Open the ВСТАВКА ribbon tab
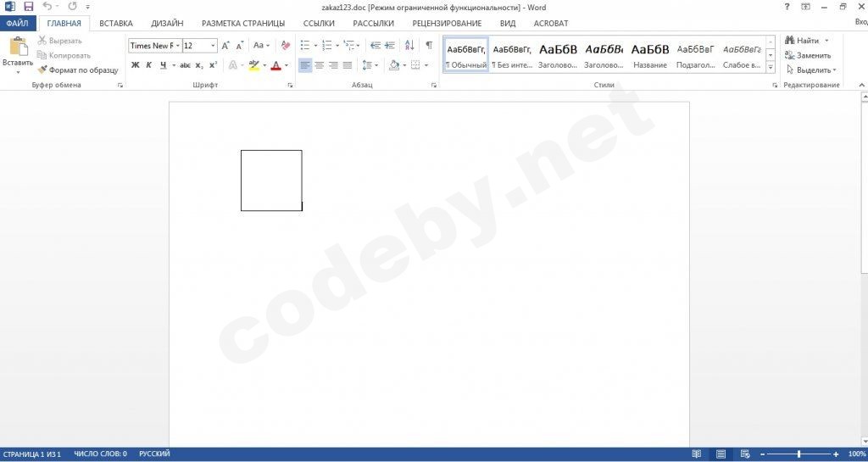 pyautogui.click(x=115, y=24)
